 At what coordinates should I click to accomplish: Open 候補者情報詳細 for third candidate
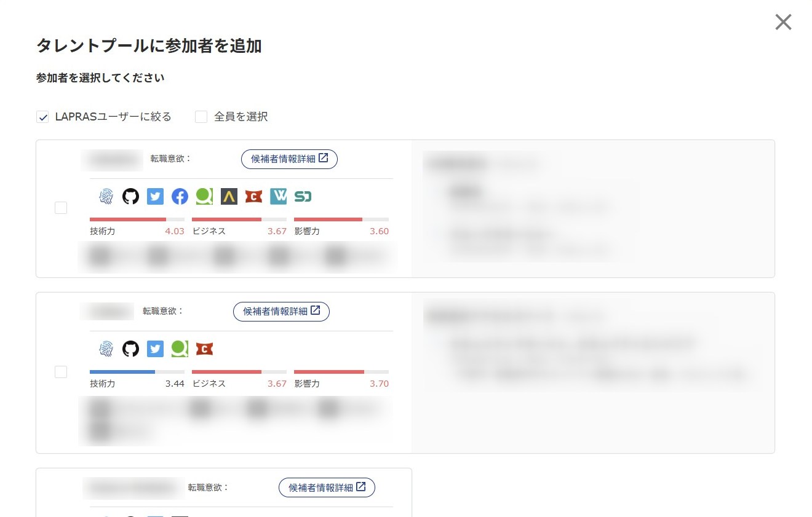click(x=327, y=487)
